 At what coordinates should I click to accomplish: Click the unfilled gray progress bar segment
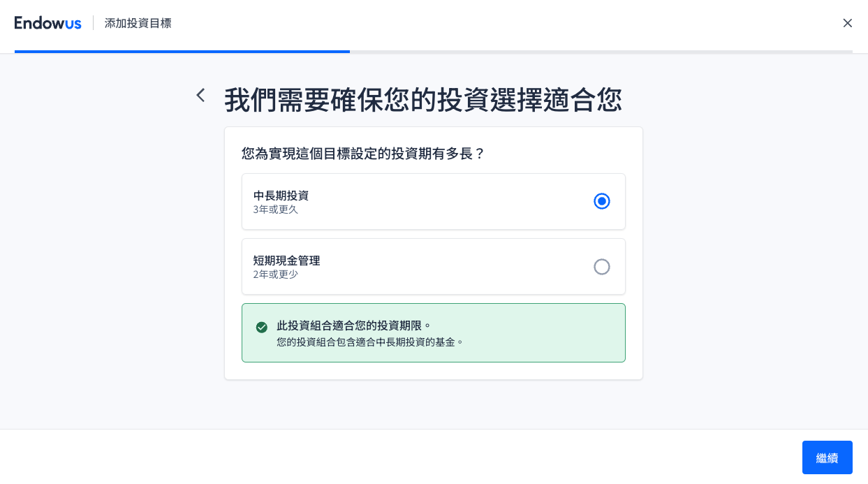(x=601, y=52)
